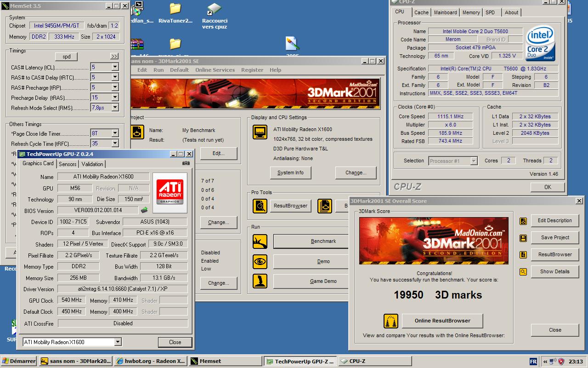
Task: Open the RAS# Precharge (tRP) dropdown
Action: pyautogui.click(x=115, y=87)
